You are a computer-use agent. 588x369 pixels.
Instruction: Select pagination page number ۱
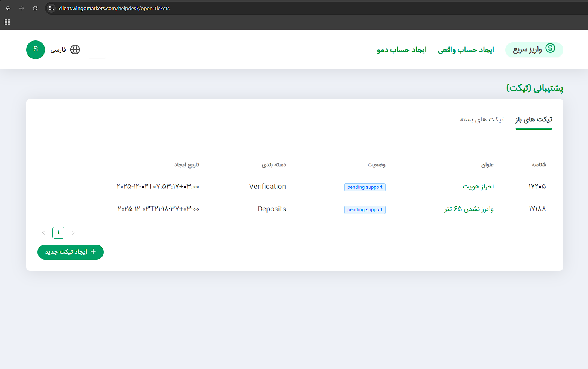click(58, 233)
